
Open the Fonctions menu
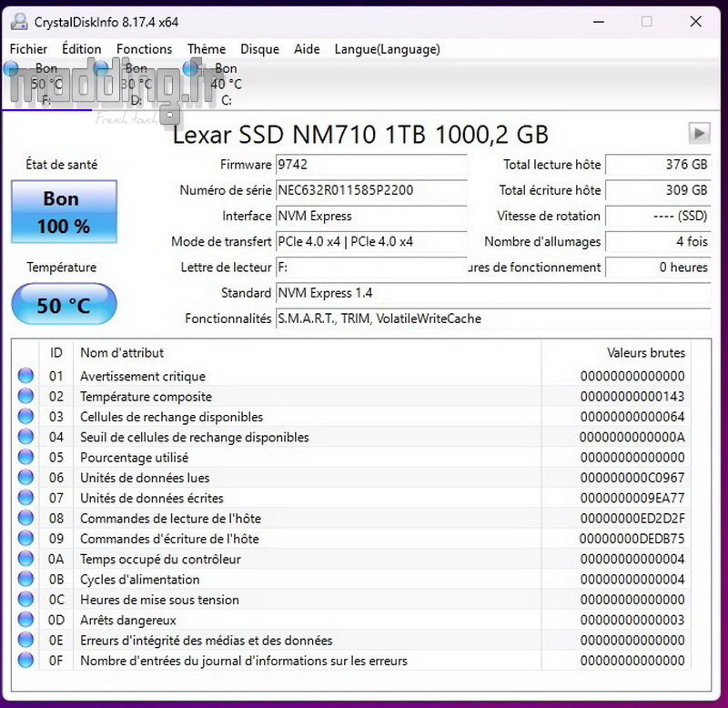144,49
